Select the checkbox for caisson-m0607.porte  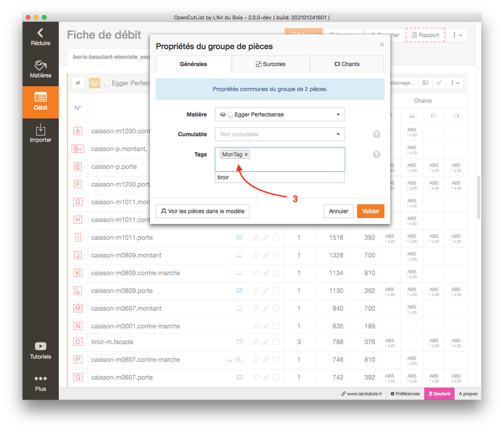click(x=276, y=377)
